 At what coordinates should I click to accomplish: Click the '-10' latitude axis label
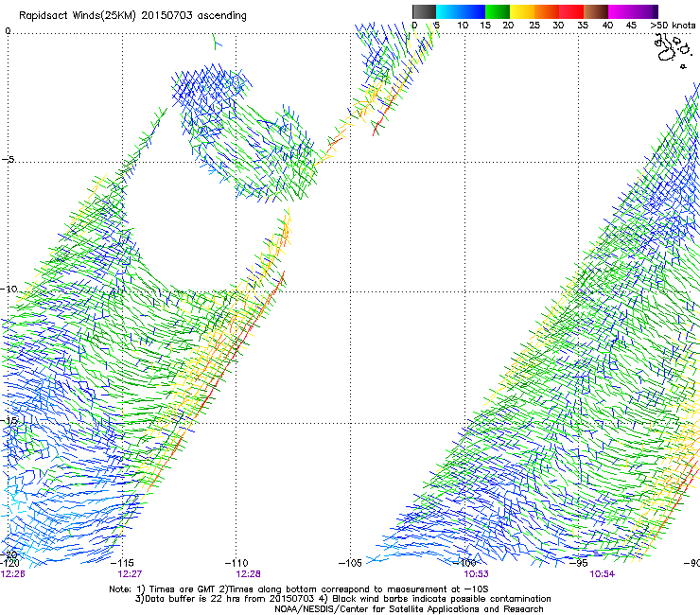[9, 289]
